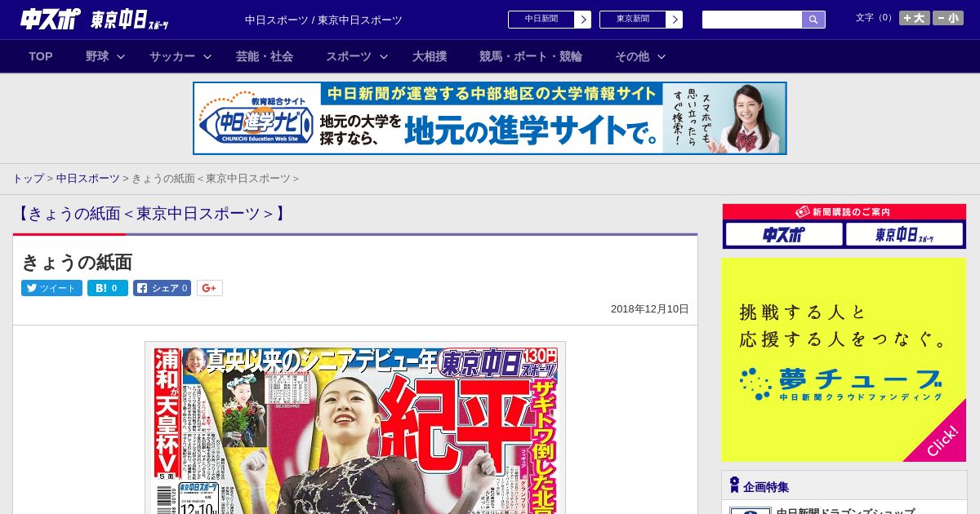Share article via Twitter ツイート button
The image size is (980, 514).
[51, 288]
